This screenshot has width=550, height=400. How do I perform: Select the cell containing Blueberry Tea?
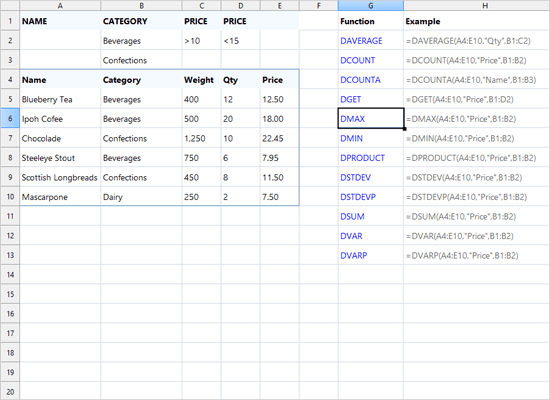60,99
